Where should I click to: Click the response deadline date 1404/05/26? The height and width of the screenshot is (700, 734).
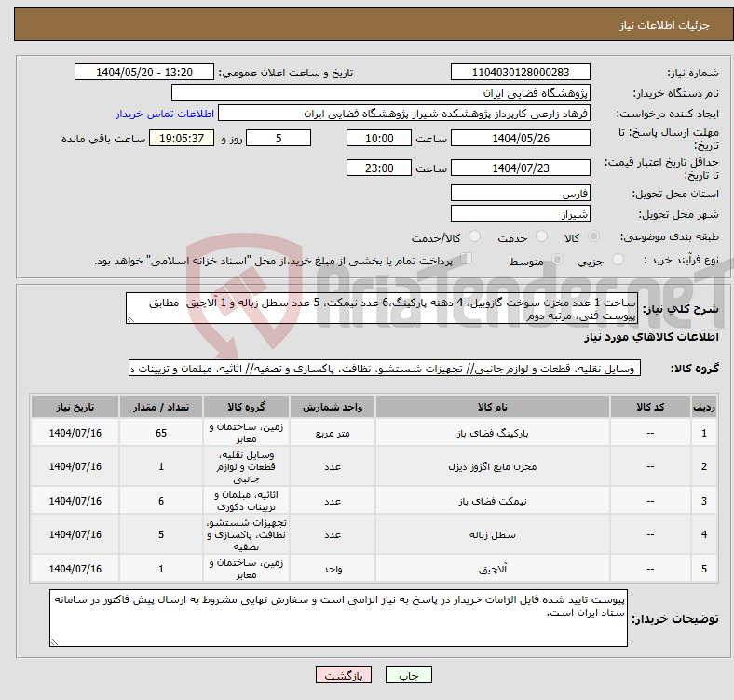click(x=520, y=138)
